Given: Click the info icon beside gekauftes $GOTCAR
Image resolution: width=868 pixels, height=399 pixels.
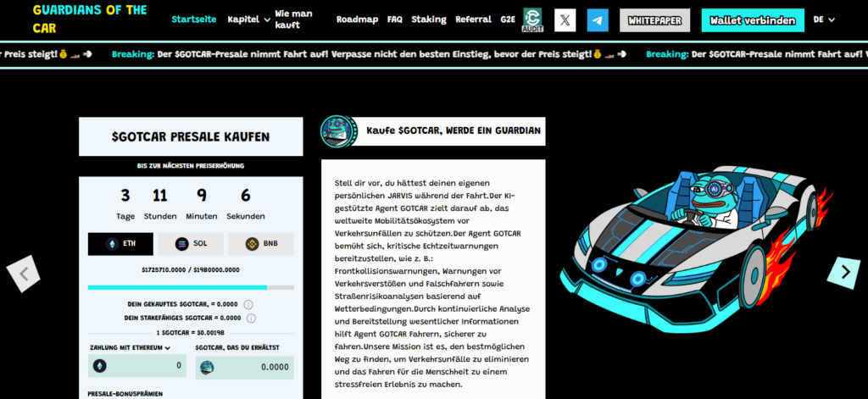Looking at the screenshot, I should click(x=248, y=304).
